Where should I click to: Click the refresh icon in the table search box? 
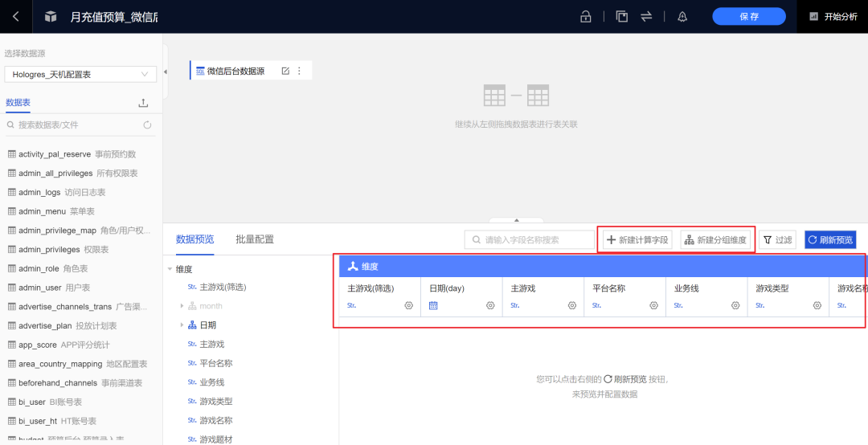pyautogui.click(x=147, y=125)
